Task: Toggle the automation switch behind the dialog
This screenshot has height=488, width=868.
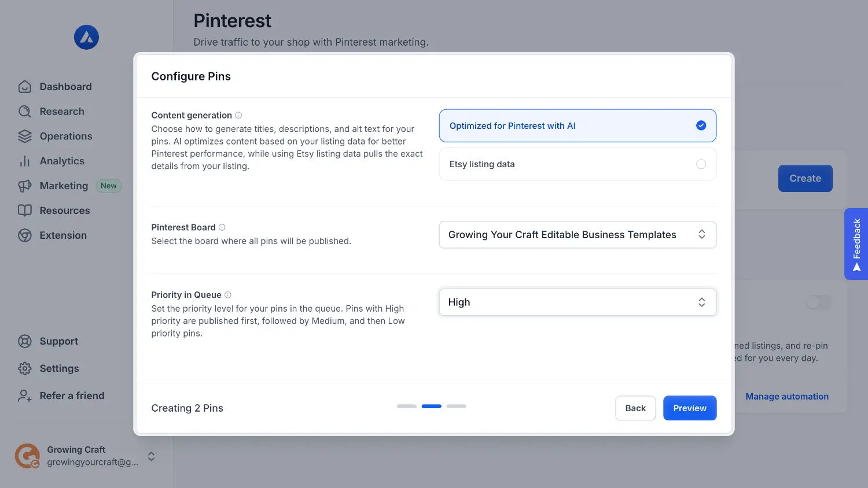Action: [819, 302]
